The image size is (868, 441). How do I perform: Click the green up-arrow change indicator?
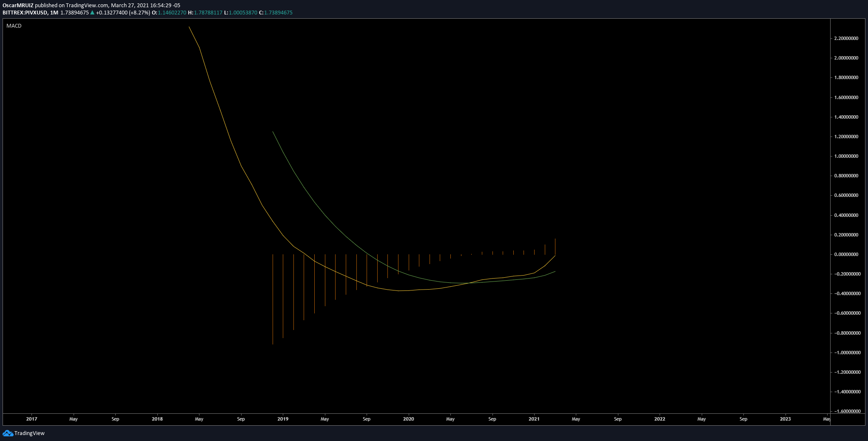coord(92,13)
